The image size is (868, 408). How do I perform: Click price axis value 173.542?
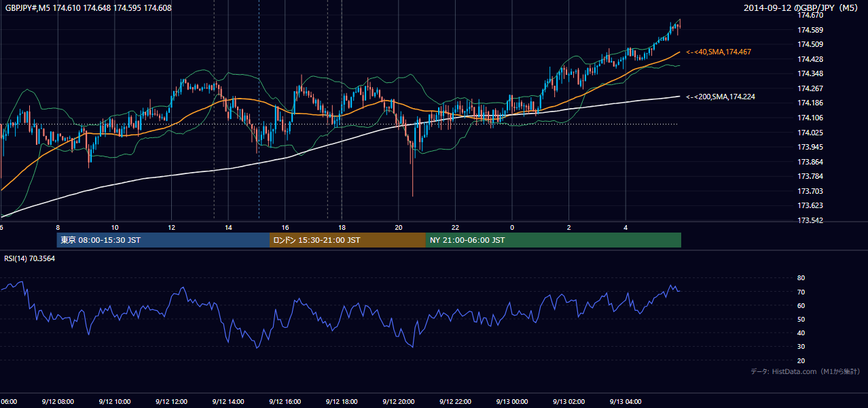point(810,220)
